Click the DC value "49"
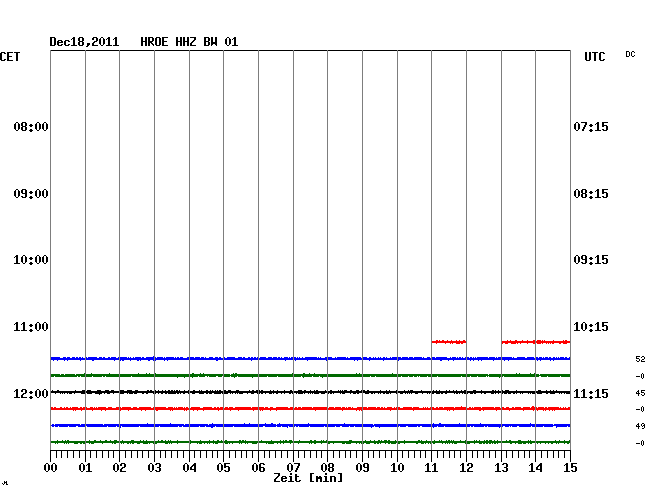 coord(640,426)
